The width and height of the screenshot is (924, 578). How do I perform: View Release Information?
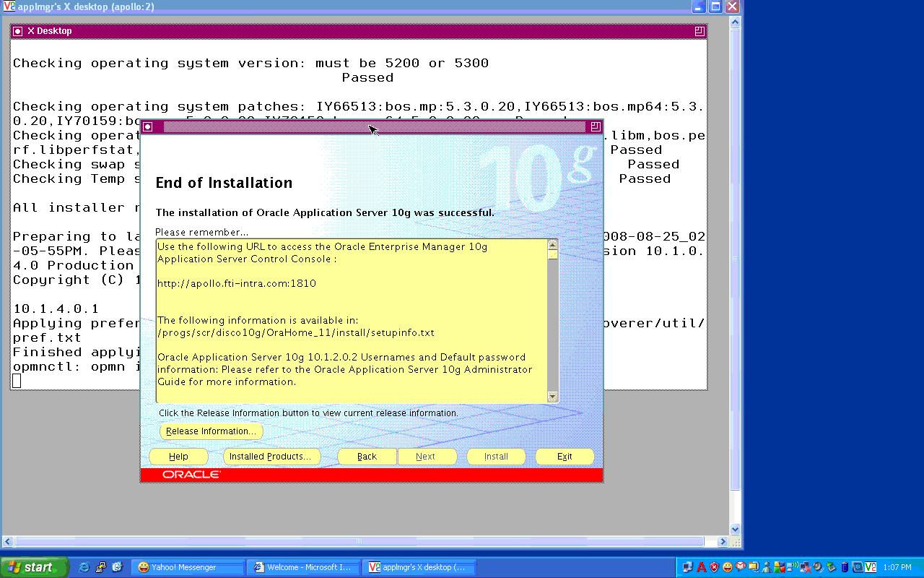tap(211, 431)
